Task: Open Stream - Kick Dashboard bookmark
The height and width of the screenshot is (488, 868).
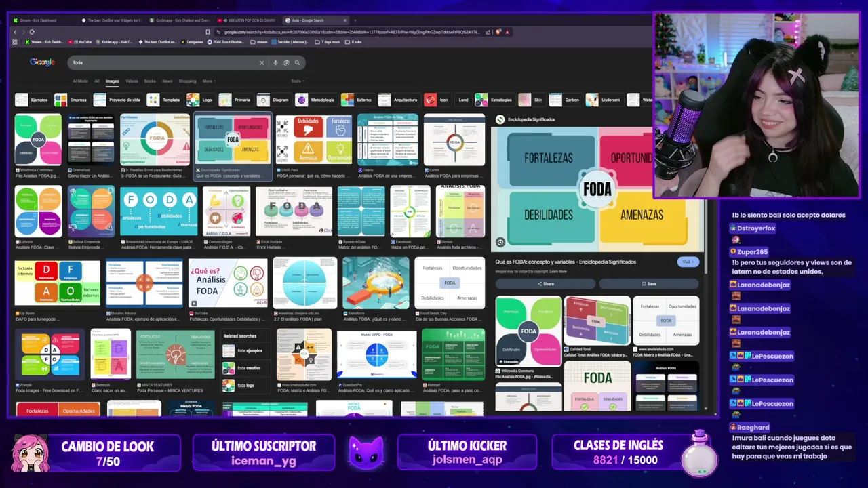Action: pos(45,42)
